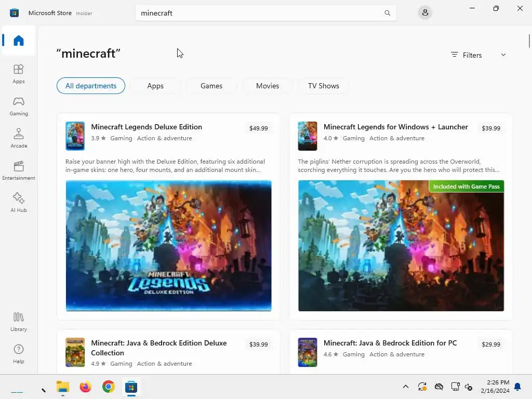The width and height of the screenshot is (532, 399).
Task: Click the display network tray icon
Action: pos(455,387)
